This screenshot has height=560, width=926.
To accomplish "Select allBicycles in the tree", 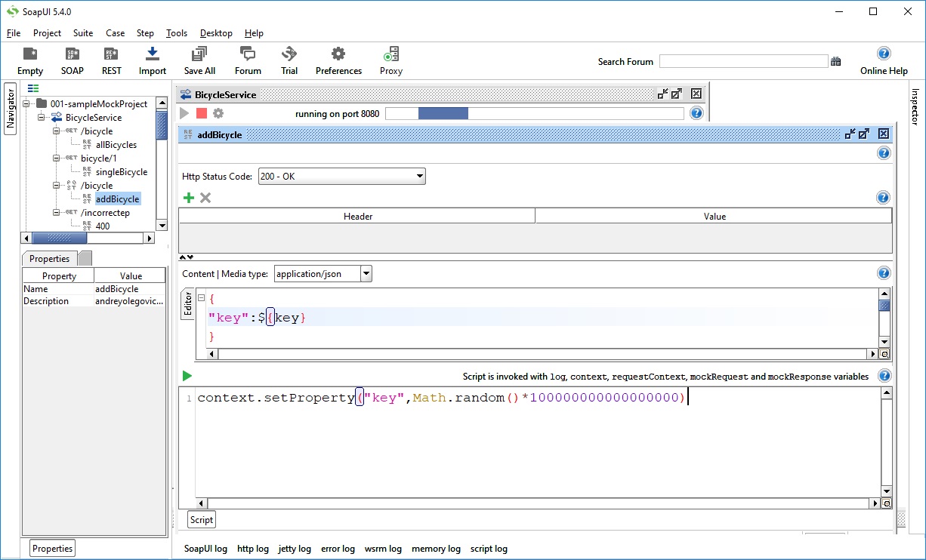I will point(116,144).
